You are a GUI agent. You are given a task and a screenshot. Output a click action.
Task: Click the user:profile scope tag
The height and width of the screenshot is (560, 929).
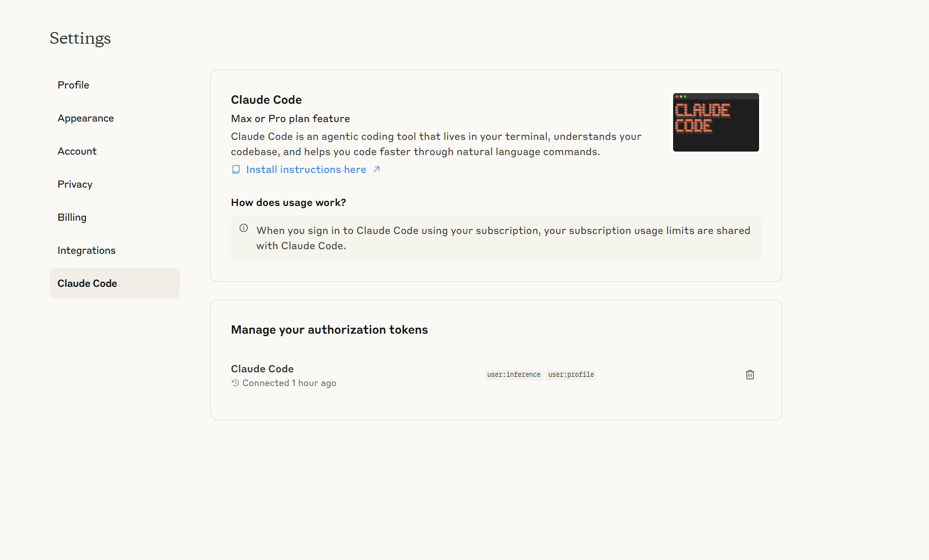tap(571, 375)
